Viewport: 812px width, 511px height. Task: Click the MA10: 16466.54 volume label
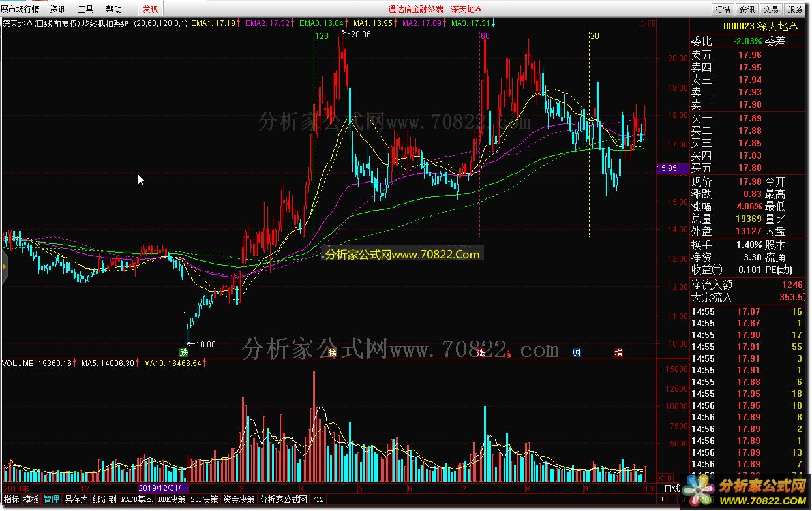[x=173, y=363]
